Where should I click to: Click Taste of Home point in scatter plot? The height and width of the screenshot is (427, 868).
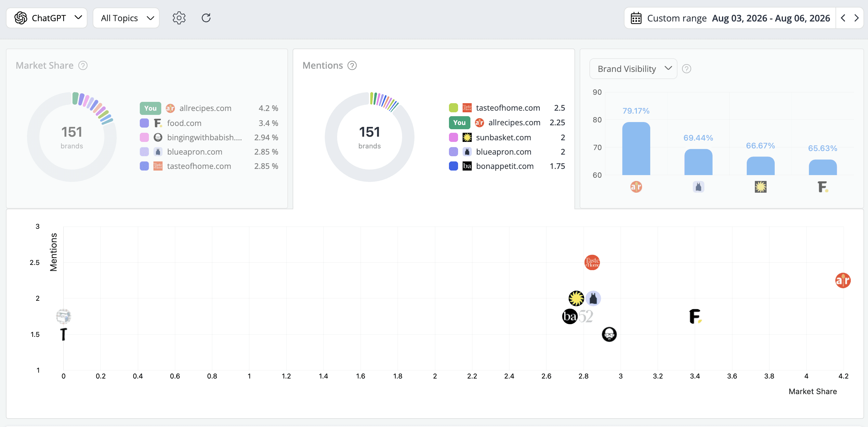pos(592,262)
